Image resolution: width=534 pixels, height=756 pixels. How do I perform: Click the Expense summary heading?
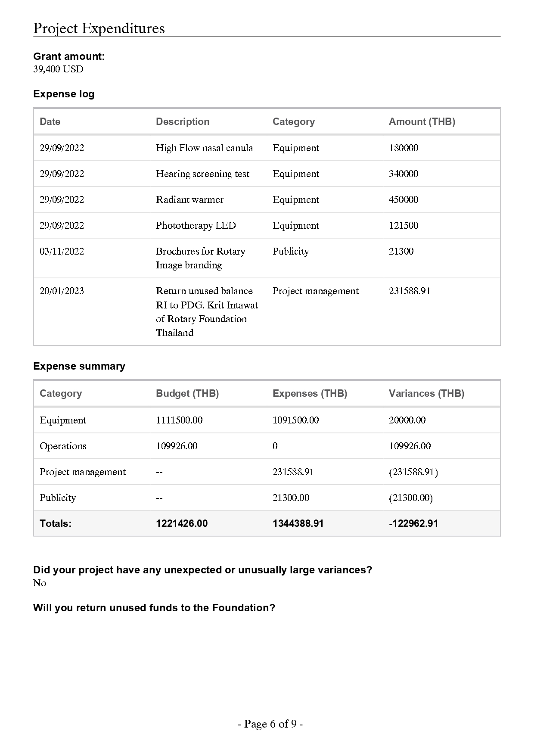(x=79, y=366)
